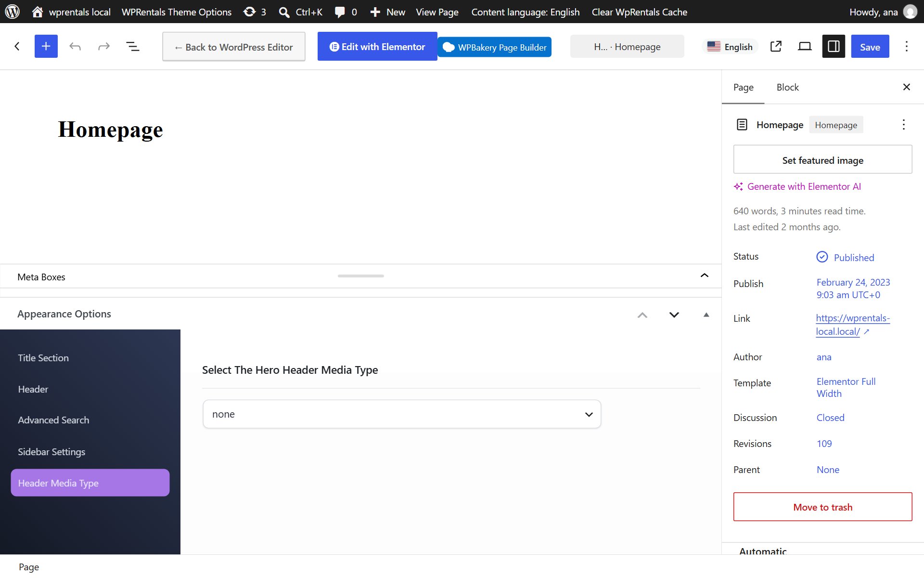
Task: Click Generate with Elementor AI link
Action: click(x=797, y=186)
